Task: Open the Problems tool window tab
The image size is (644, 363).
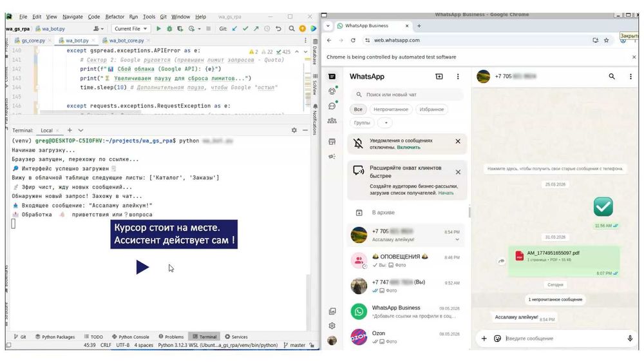Action: [171, 337]
